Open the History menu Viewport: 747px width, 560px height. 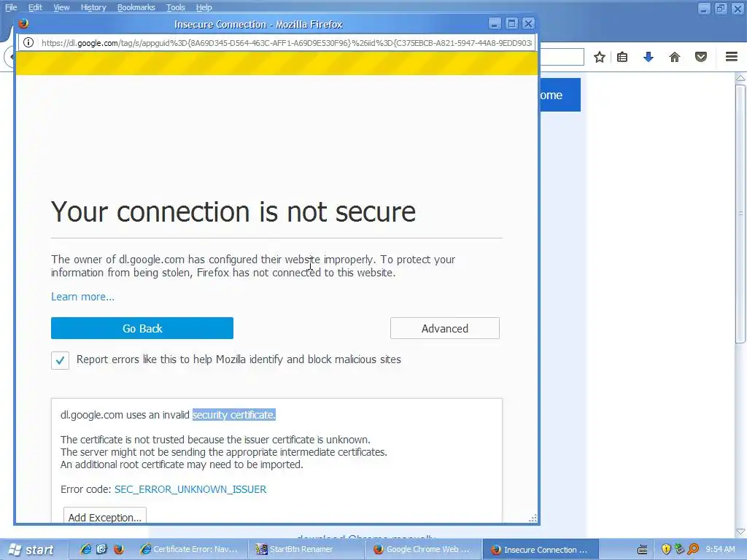[93, 7]
